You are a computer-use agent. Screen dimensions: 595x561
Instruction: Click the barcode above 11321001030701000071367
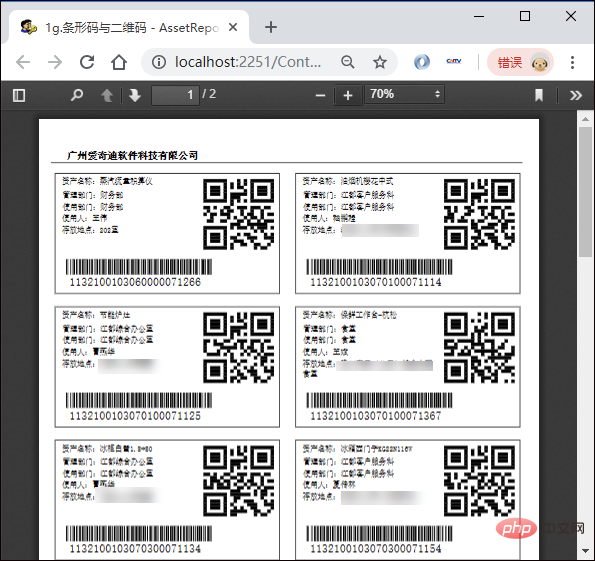pyautogui.click(x=379, y=400)
